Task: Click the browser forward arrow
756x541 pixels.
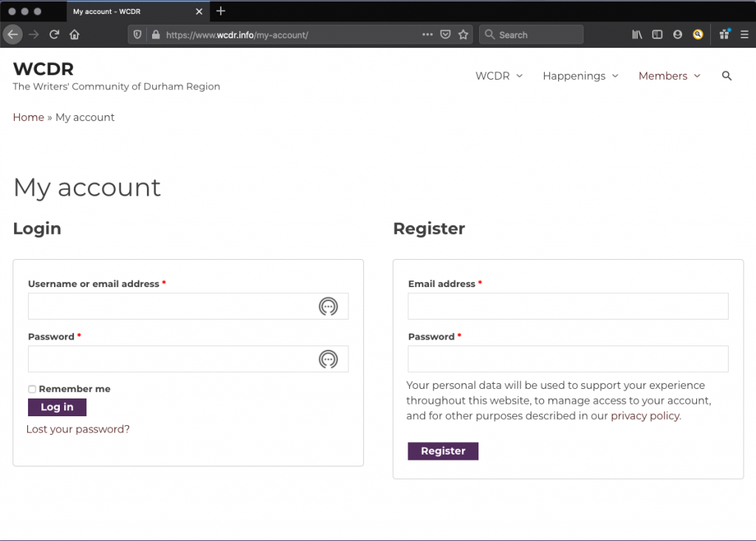Action: click(34, 35)
